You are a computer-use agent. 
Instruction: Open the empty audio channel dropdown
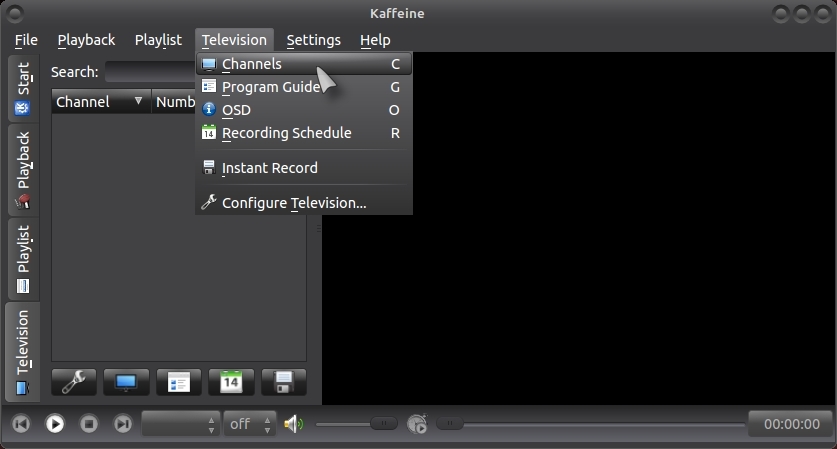[181, 424]
